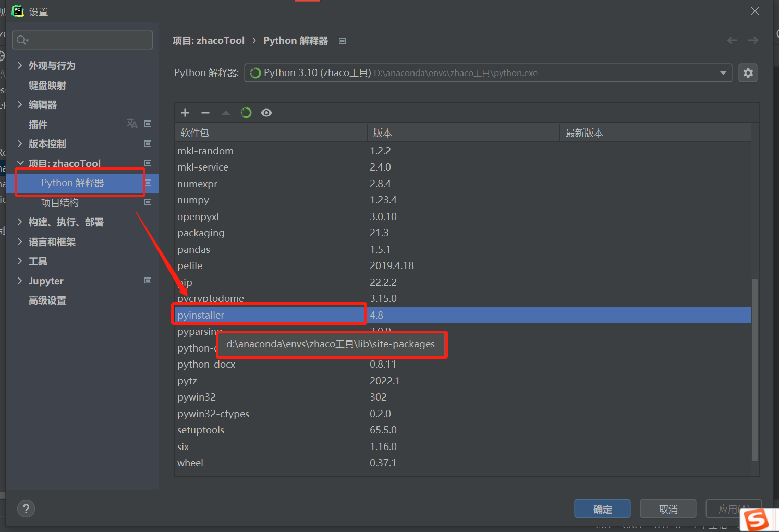Click the remove package minus icon
779x532 pixels.
205,113
